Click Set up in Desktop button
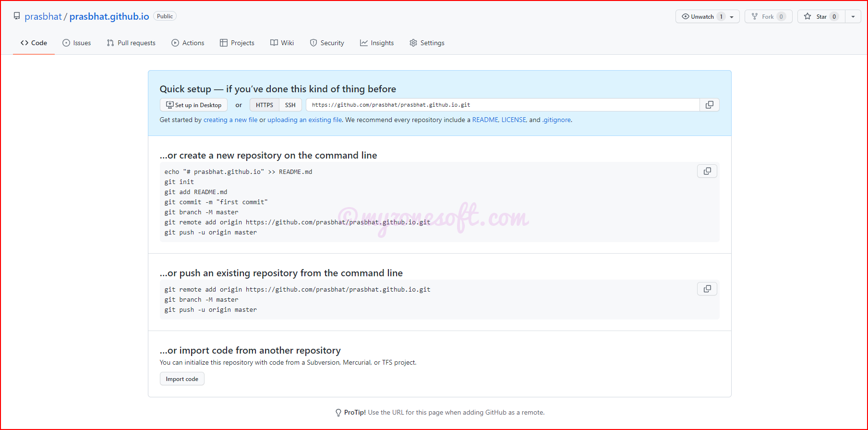This screenshot has width=868, height=430. pos(193,105)
